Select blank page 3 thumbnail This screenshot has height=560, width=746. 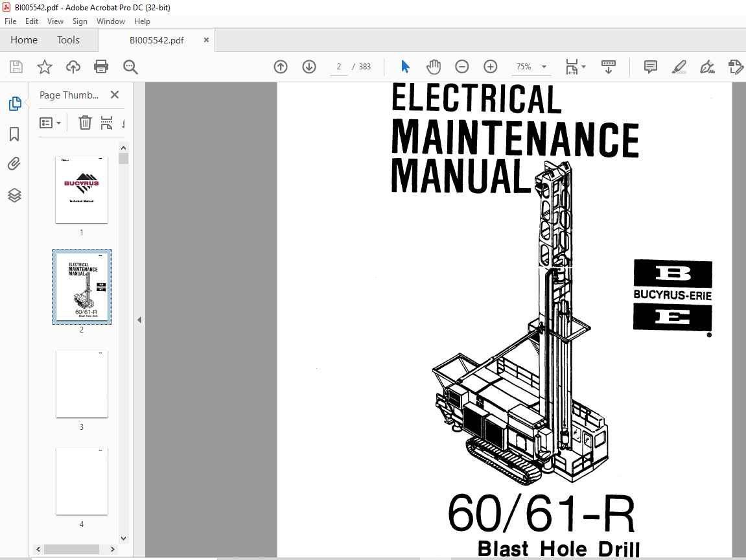pyautogui.click(x=82, y=384)
